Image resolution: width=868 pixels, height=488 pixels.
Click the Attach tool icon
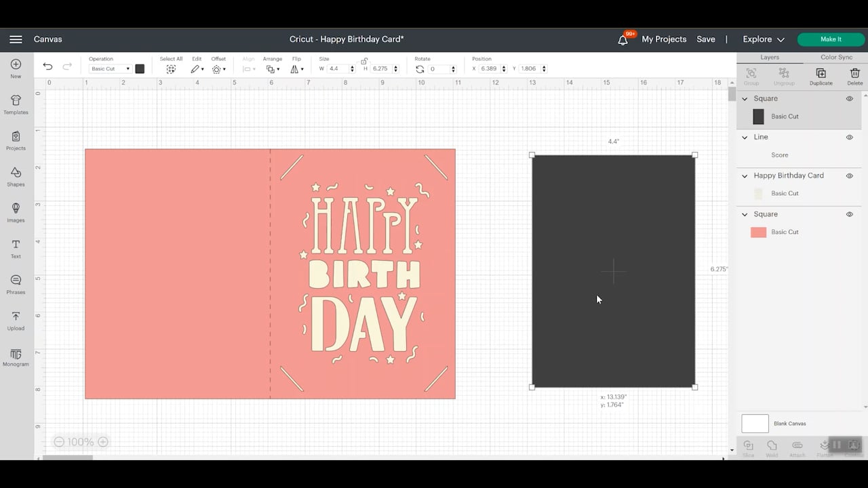point(797,447)
